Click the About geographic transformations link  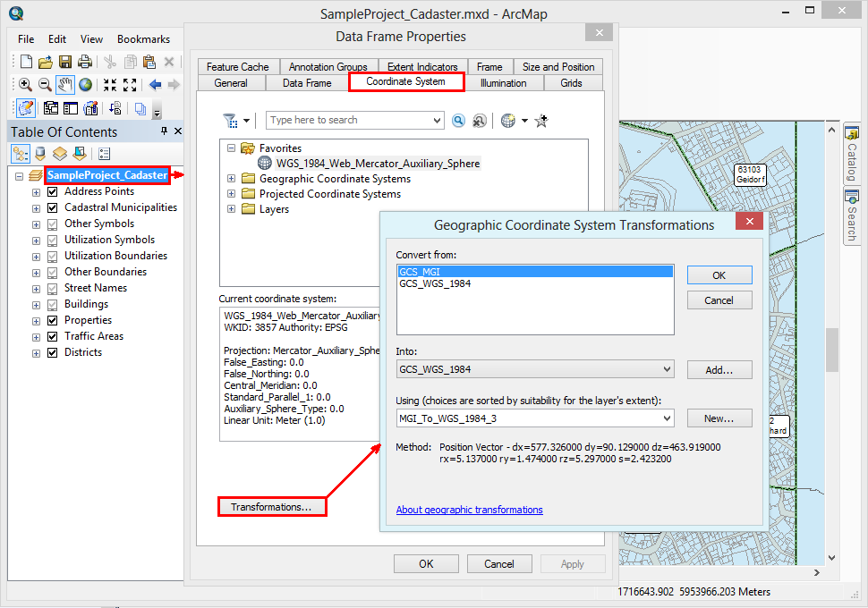click(470, 510)
